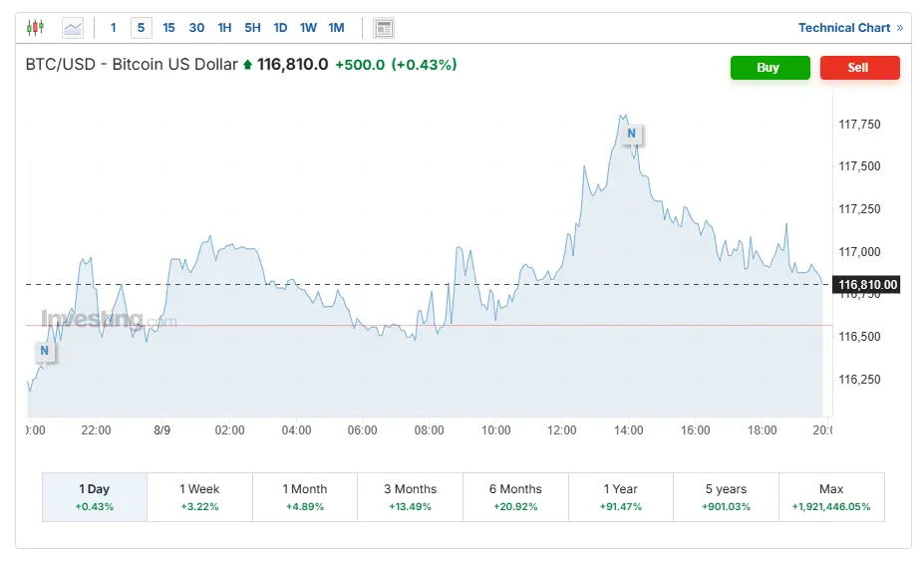The image size is (924, 562).
Task: Set interval to 1D
Action: pos(280,28)
